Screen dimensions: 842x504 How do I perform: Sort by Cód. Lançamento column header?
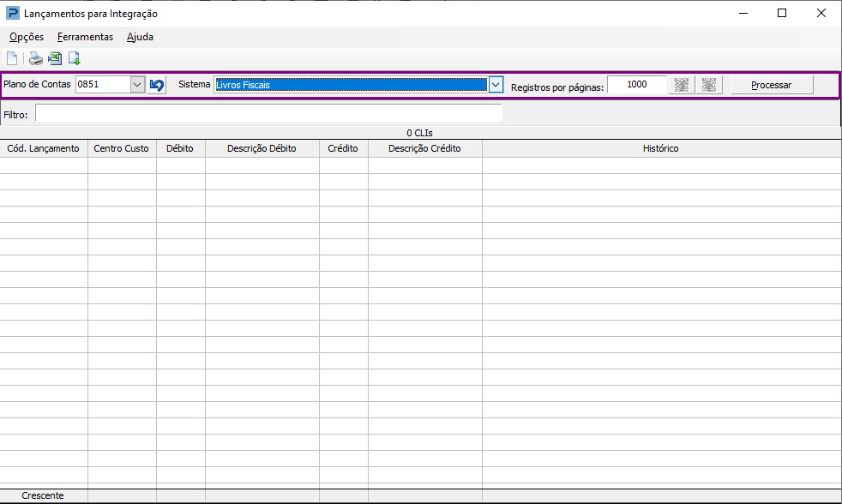[44, 148]
